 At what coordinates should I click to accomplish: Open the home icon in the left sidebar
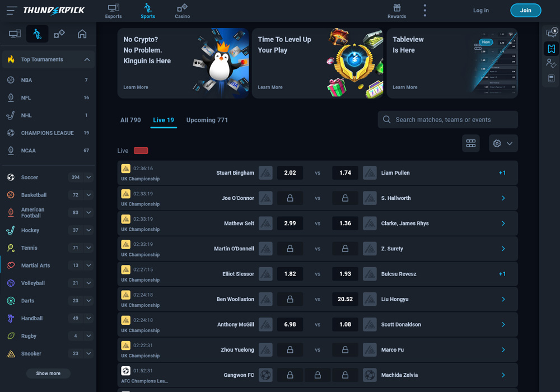tap(82, 34)
